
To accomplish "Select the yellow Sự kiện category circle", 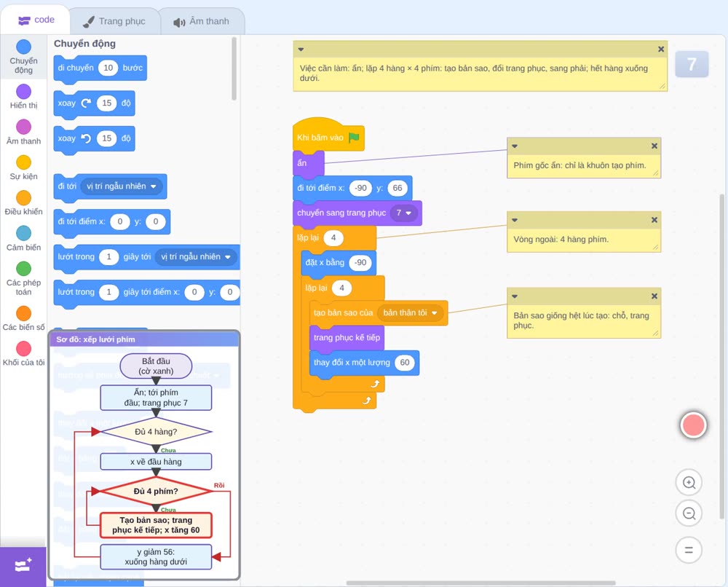I will point(24,162).
